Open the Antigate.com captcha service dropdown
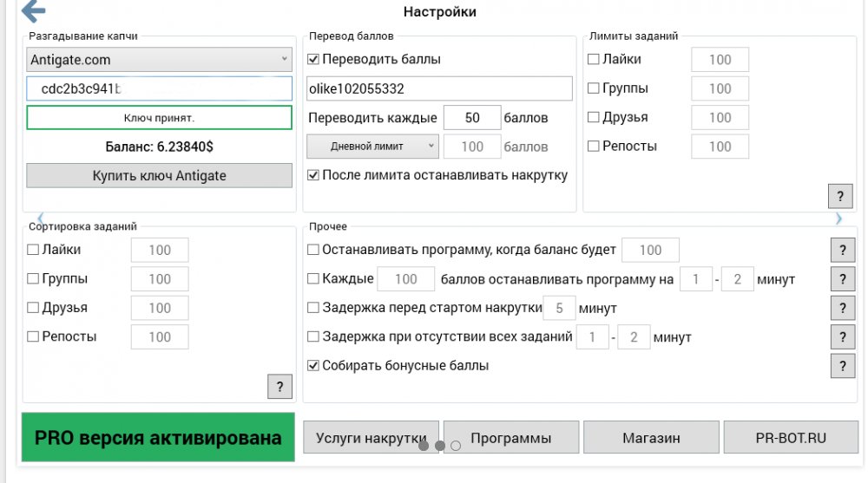The height and width of the screenshot is (483, 868). click(x=160, y=60)
